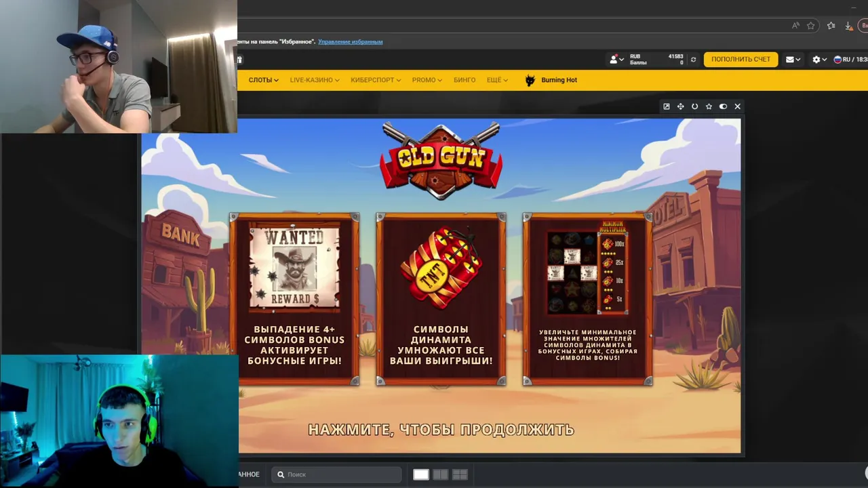The image size is (868, 488).
Task: Click the move/fullscreen arrows icon above game
Action: pyautogui.click(x=681, y=106)
